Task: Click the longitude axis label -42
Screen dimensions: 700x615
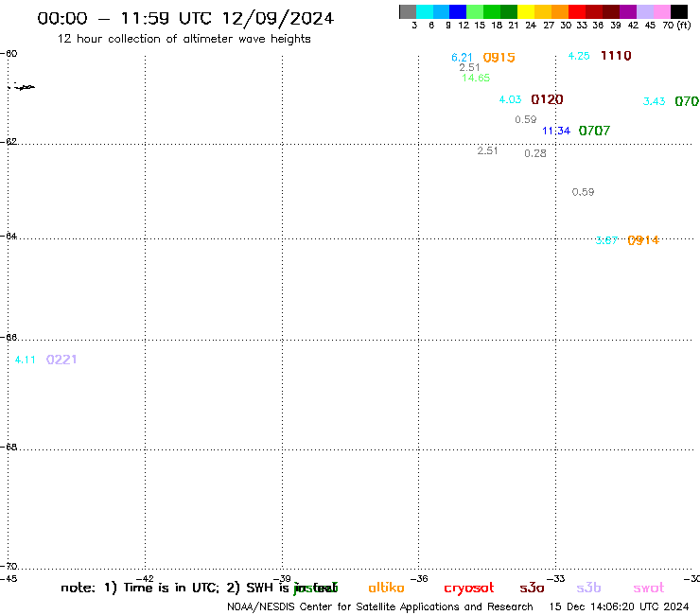Action: pos(145,579)
